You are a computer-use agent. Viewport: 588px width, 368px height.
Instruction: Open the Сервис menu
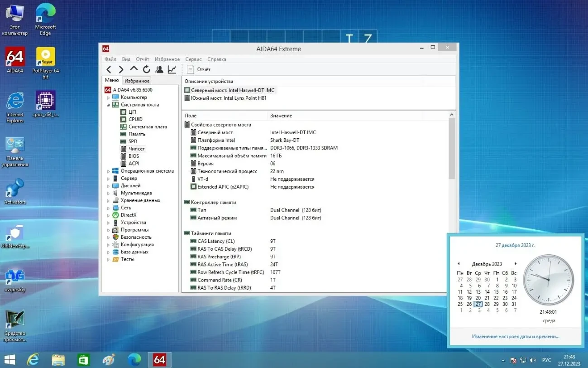[193, 59]
